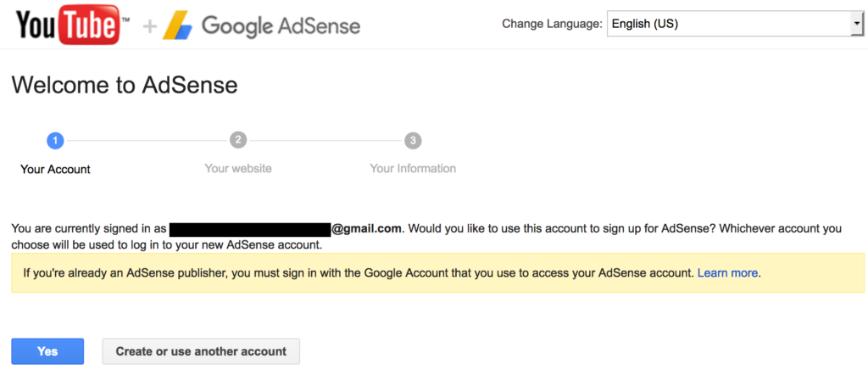Click the plus sign between logos
This screenshot has width=868, height=370.
point(150,26)
